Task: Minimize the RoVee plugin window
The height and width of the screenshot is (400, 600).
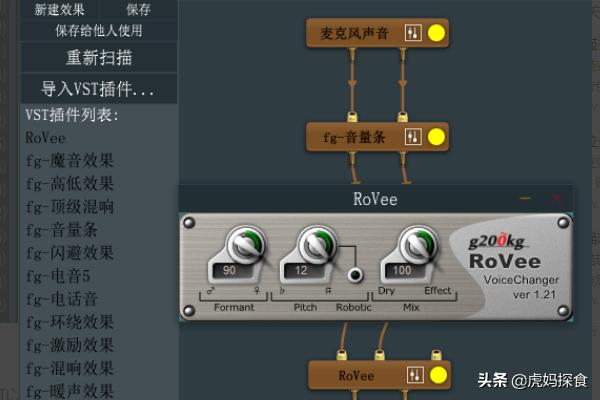Action: (x=525, y=198)
